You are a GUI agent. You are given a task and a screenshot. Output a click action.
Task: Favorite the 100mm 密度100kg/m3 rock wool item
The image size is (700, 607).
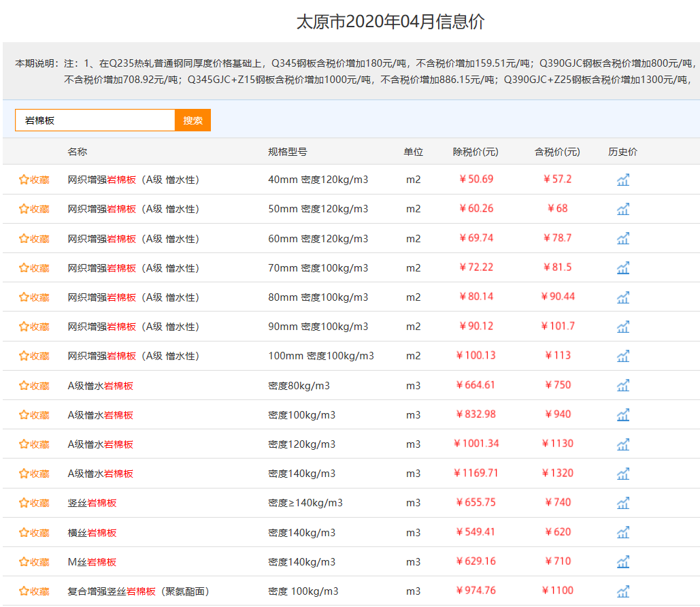(x=34, y=356)
